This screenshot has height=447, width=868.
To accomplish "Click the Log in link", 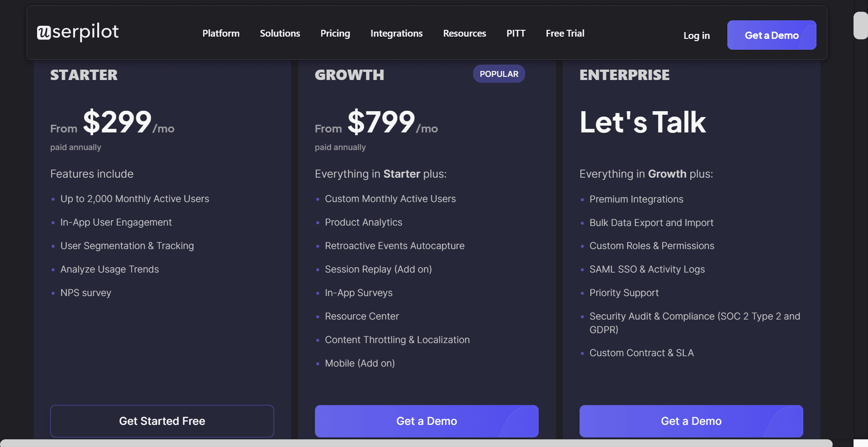I will (x=696, y=36).
